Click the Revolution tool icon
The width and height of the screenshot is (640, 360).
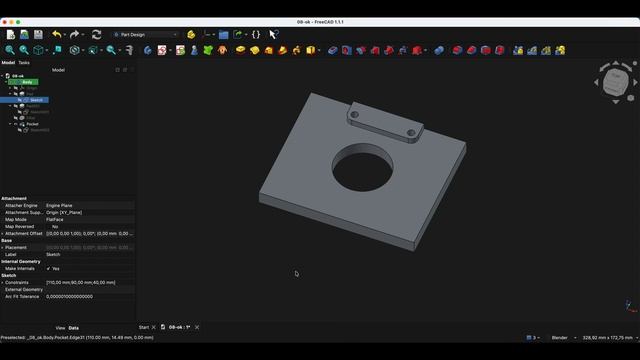click(x=254, y=50)
